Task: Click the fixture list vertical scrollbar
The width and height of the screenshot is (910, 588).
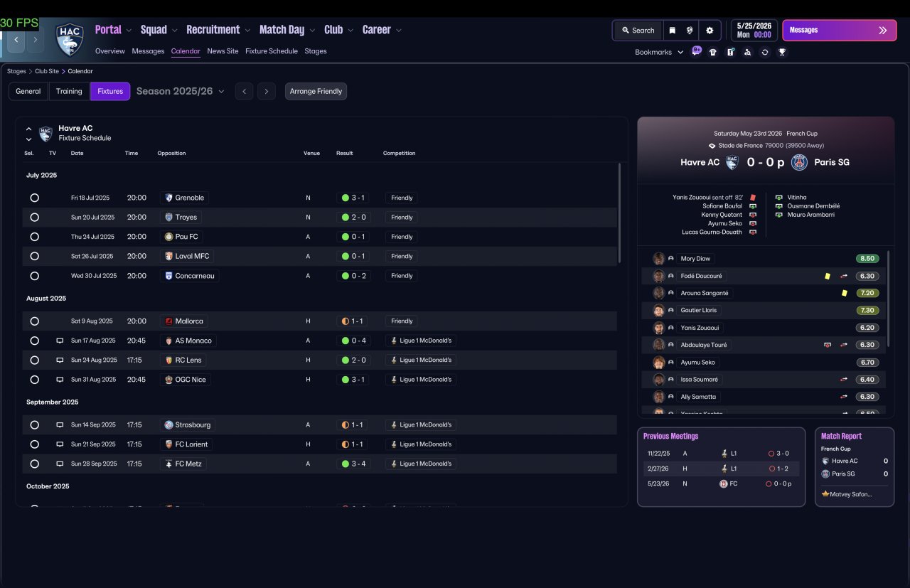Action: [x=620, y=213]
